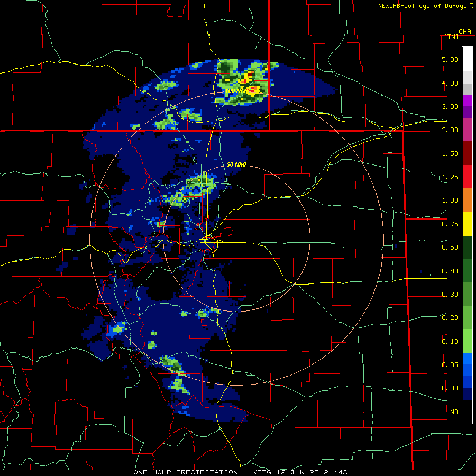Pick the light blue 0.05 legend swatch

(x=467, y=359)
